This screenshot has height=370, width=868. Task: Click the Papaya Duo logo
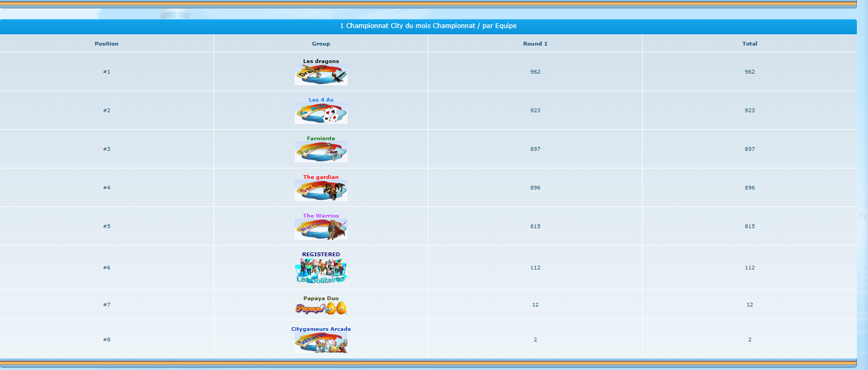pos(321,309)
